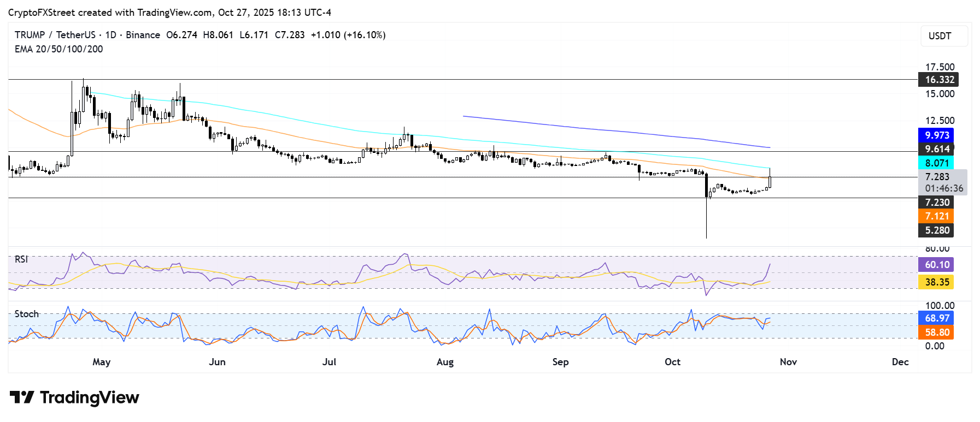Click the Oct label on time axis
Screen dimensions: 980x422
(672, 362)
